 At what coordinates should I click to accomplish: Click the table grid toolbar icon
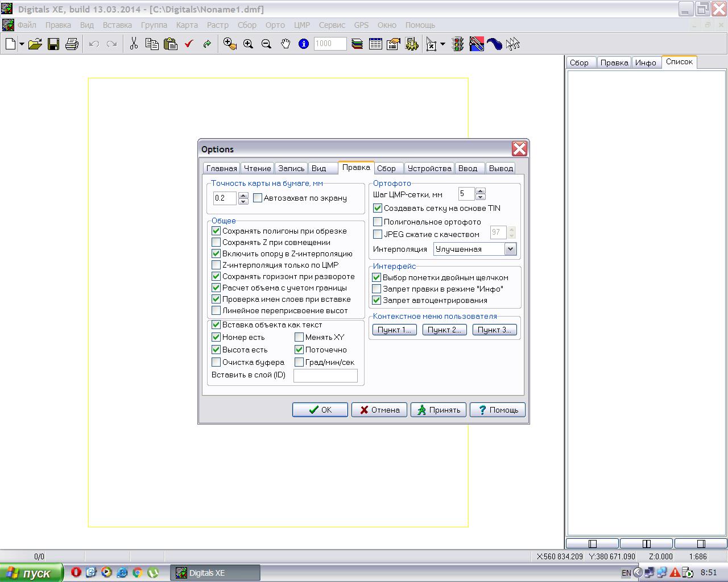[375, 44]
